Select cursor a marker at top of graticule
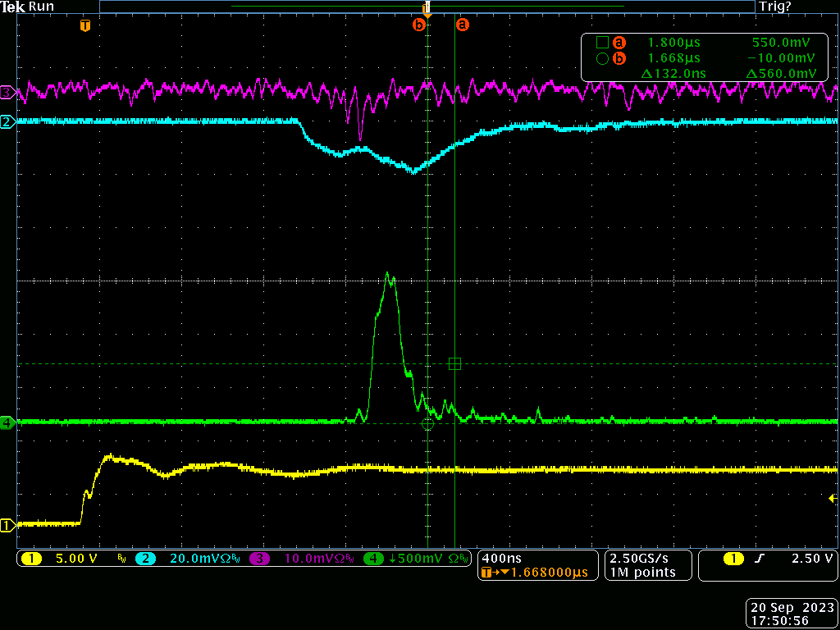840x630 pixels. (463, 25)
